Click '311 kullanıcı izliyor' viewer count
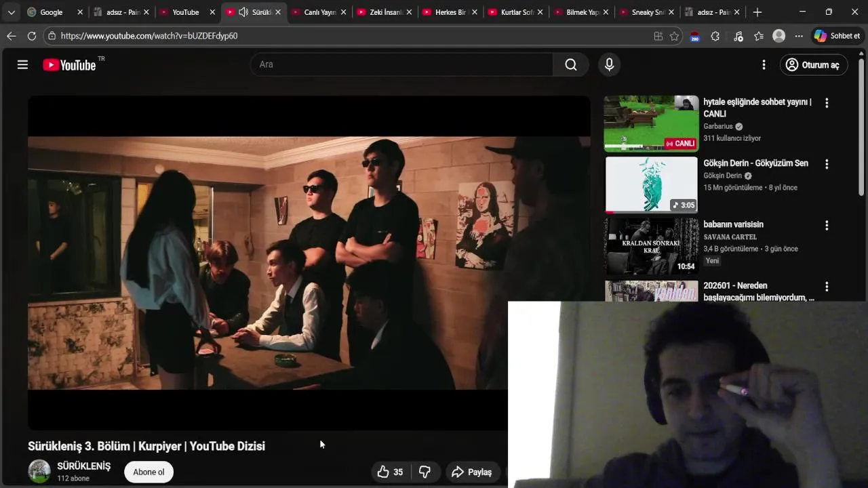 [x=732, y=138]
